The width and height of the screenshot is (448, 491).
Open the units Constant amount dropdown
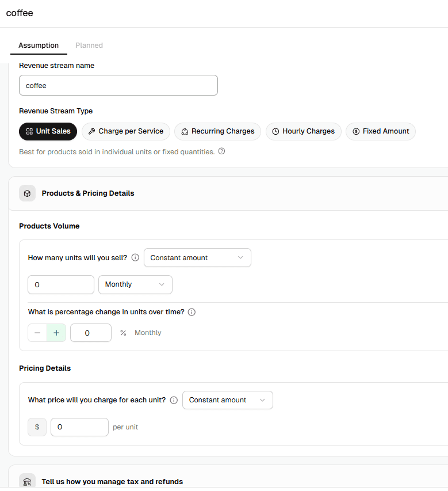[197, 258]
